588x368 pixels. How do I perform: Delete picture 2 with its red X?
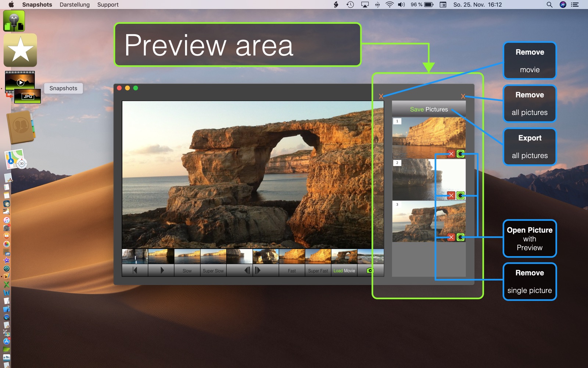[451, 195]
